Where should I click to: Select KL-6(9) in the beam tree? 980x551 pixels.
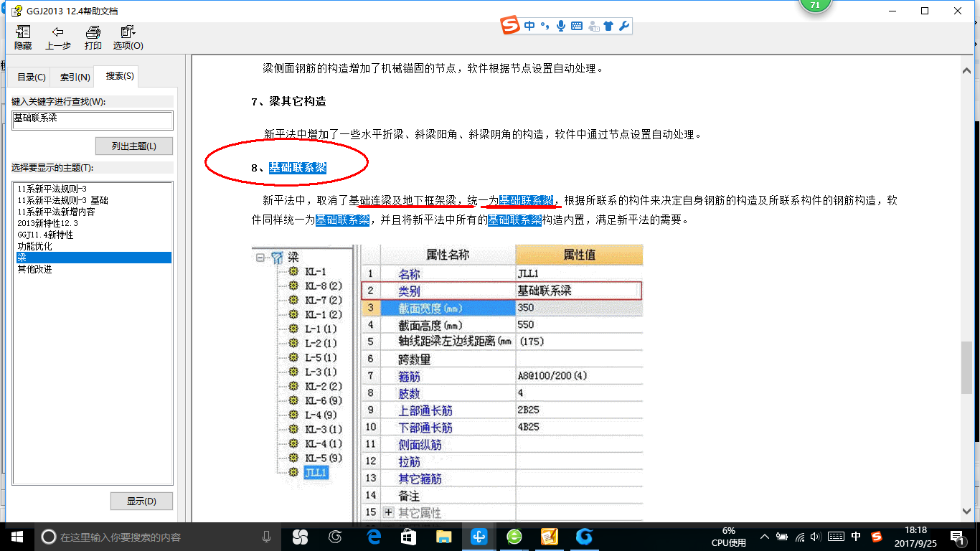coord(324,400)
